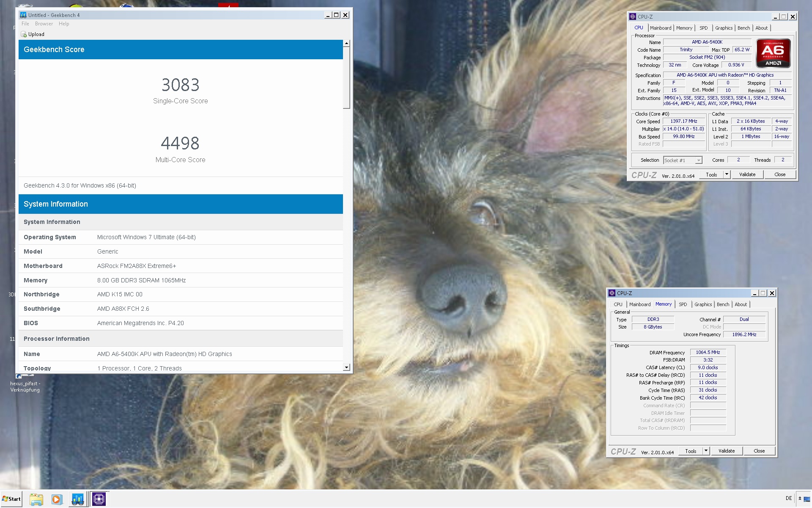Show hidden tray icons arrow
The height and width of the screenshot is (508, 812).
(x=800, y=499)
